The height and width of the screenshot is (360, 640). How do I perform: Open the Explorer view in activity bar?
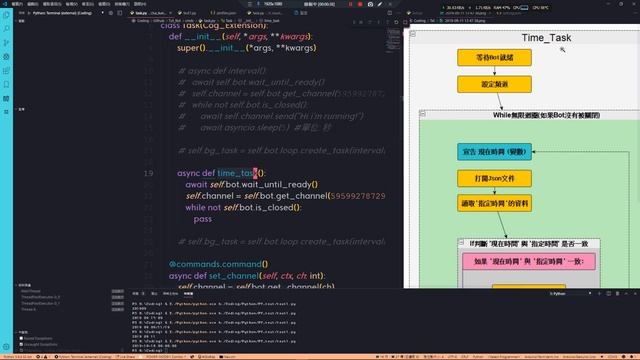(x=6, y=15)
